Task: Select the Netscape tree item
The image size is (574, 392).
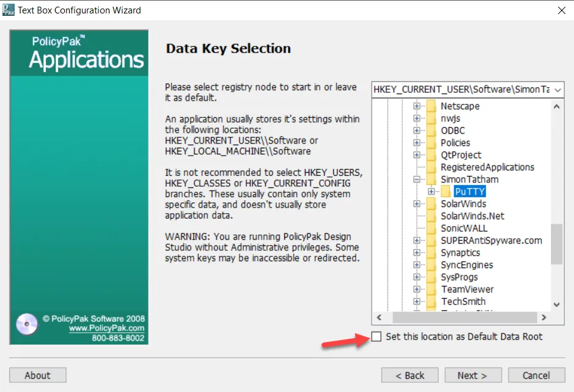Action: click(460, 106)
